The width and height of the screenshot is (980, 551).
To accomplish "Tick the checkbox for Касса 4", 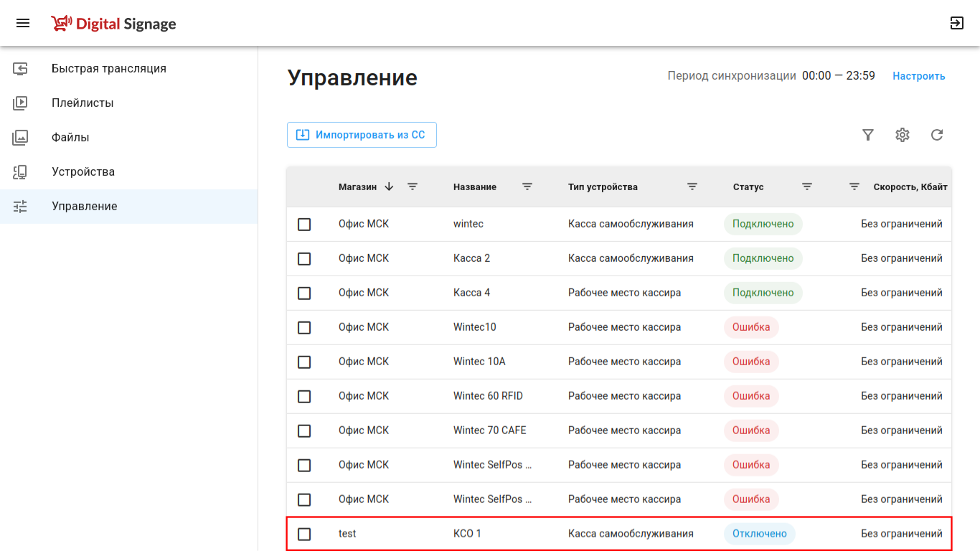I will 304,293.
